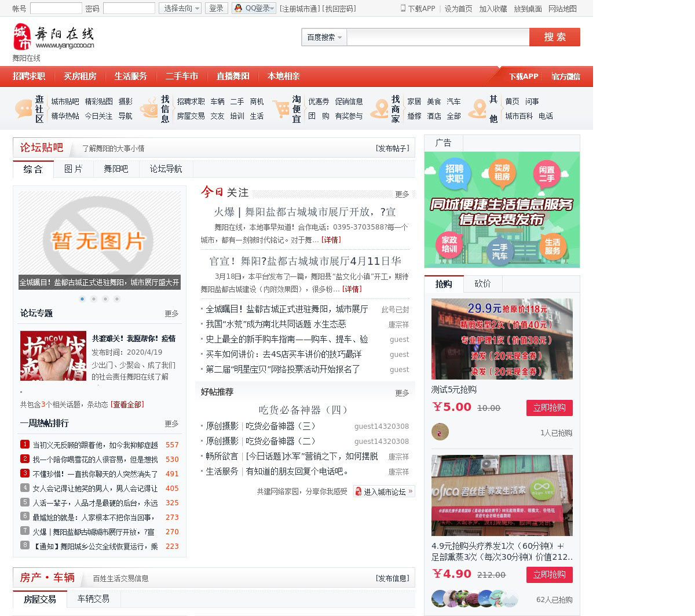Click the 下载APP phone icon at top
The height and width of the screenshot is (616, 695).
click(x=403, y=8)
